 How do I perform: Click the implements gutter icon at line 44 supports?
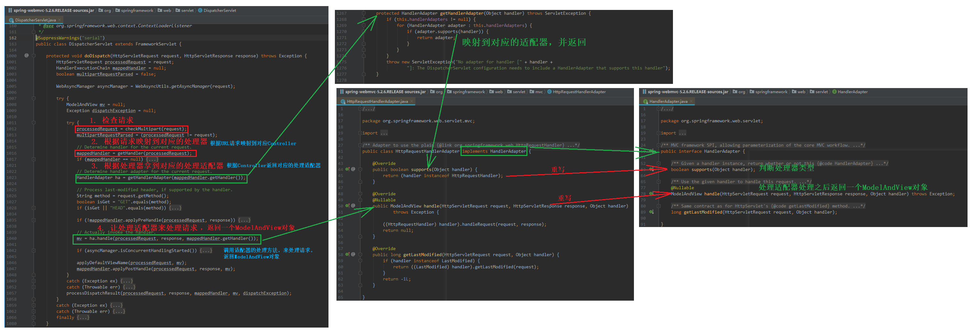pos(347,169)
